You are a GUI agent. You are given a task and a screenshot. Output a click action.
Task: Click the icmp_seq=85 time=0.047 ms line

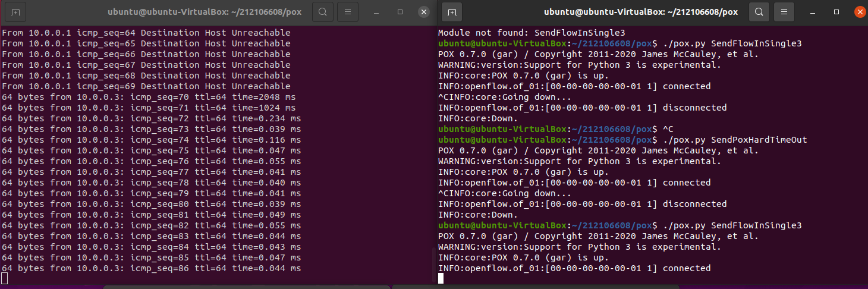pyautogui.click(x=151, y=257)
